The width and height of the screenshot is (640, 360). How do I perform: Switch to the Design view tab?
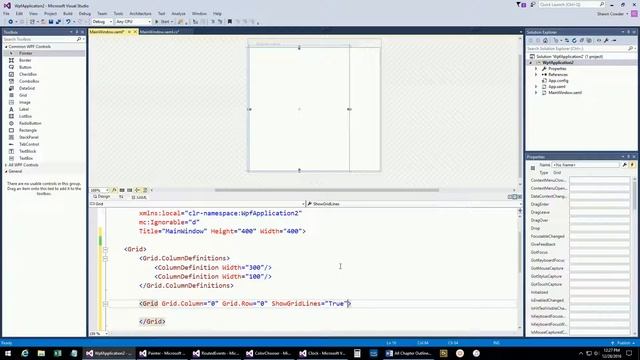point(102,197)
